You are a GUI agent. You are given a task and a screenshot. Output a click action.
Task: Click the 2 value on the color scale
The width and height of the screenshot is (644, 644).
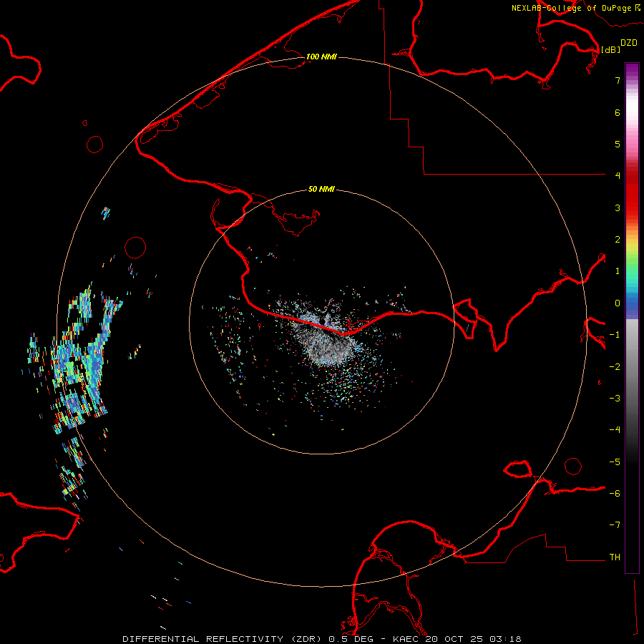point(618,240)
